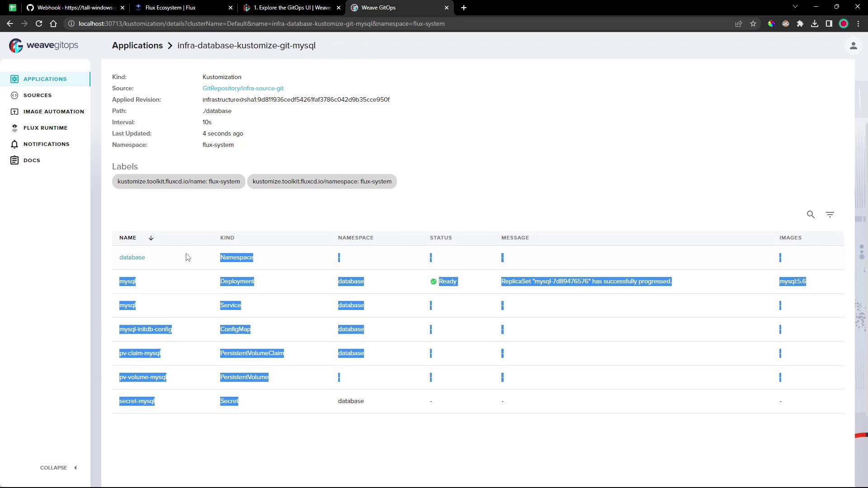Click the table search magnifier icon
This screenshot has width=868, height=488.
pos(811,215)
